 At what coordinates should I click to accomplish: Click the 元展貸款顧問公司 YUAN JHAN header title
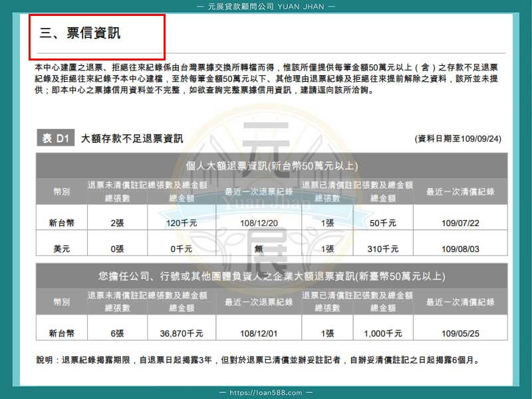pos(265,7)
